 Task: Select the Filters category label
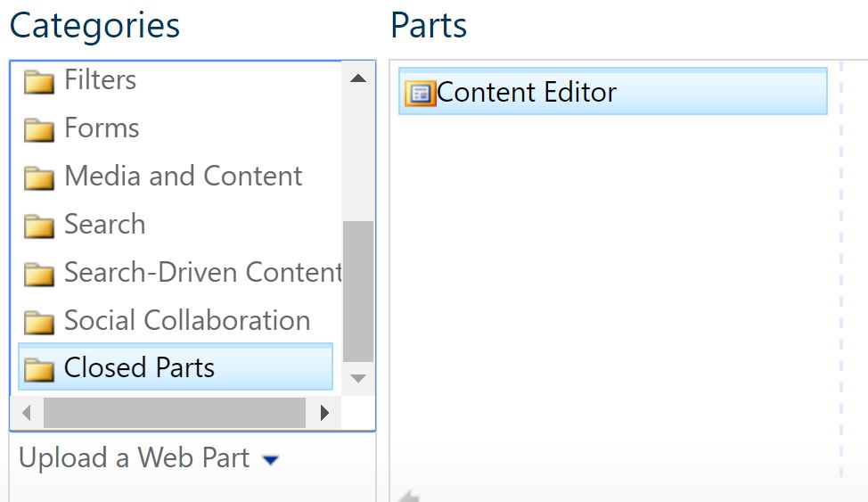pos(100,79)
